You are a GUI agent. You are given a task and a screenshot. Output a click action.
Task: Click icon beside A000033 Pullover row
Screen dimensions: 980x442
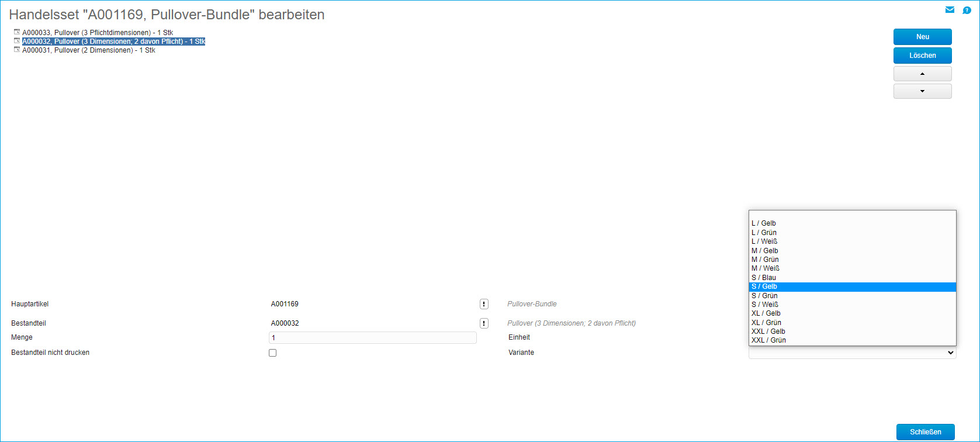point(17,32)
